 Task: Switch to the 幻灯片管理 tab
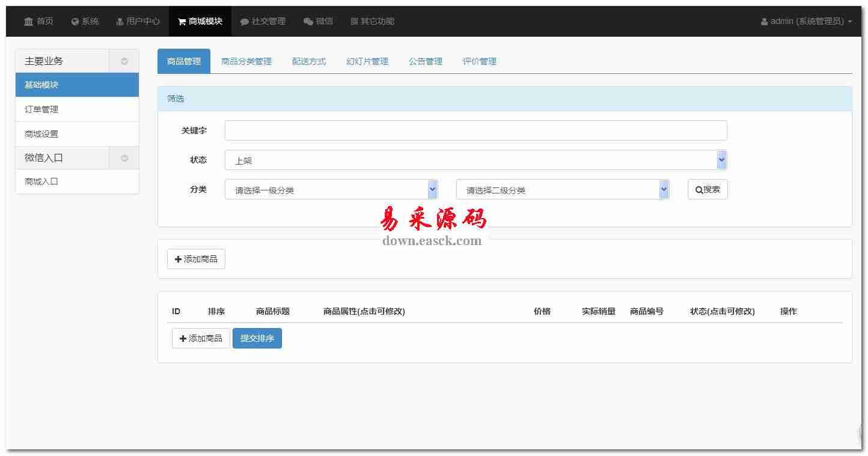pyautogui.click(x=367, y=61)
